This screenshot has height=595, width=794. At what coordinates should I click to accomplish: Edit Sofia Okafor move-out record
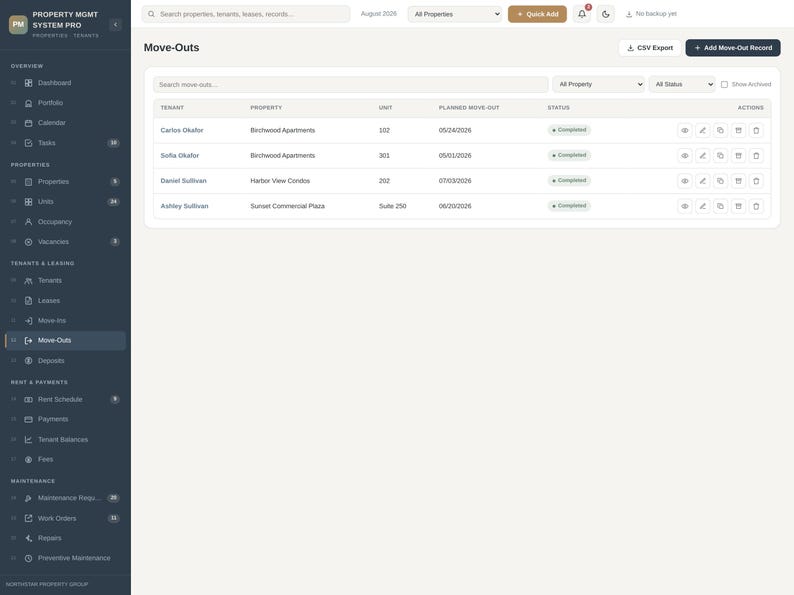[x=702, y=155]
